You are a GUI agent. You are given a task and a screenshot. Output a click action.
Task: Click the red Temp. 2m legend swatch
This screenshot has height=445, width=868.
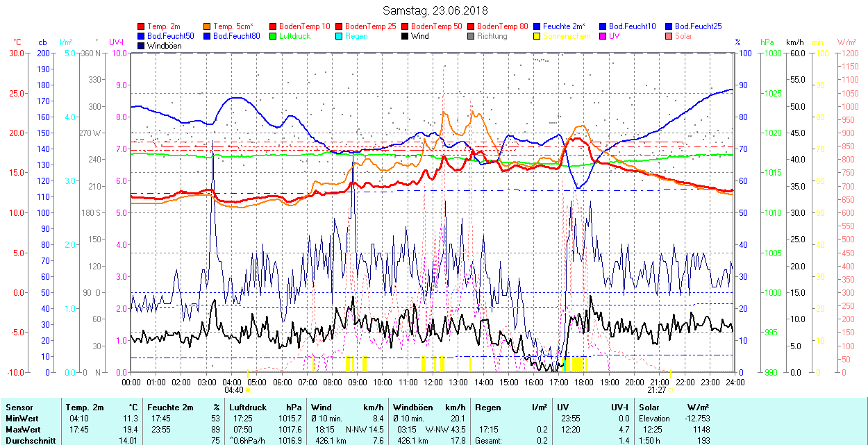(142, 26)
